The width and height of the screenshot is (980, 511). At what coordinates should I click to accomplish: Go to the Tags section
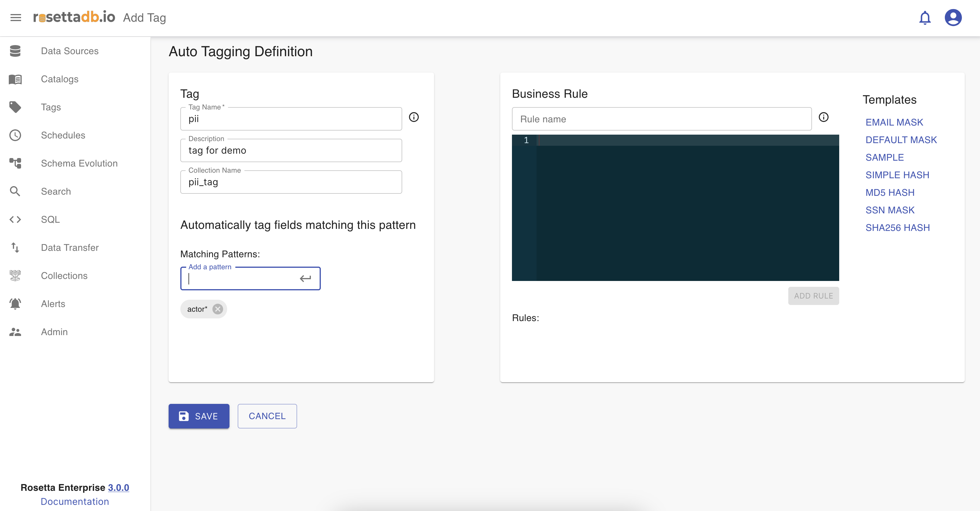51,107
